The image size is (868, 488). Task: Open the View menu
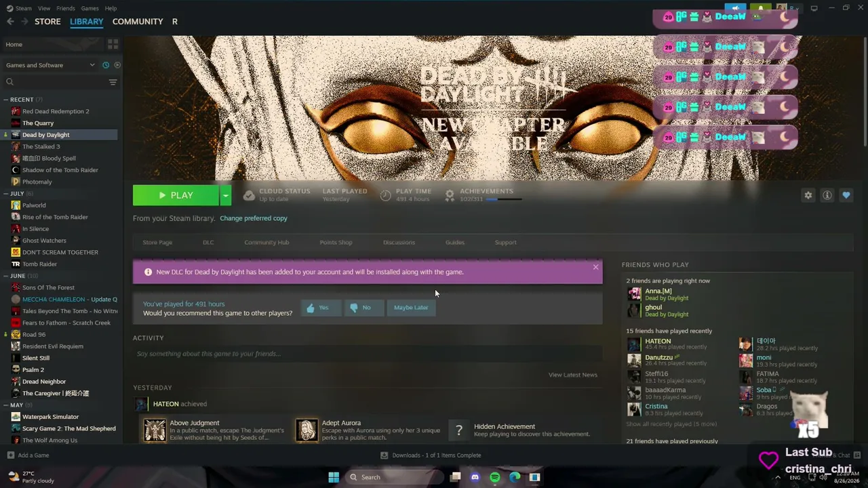[x=44, y=8]
